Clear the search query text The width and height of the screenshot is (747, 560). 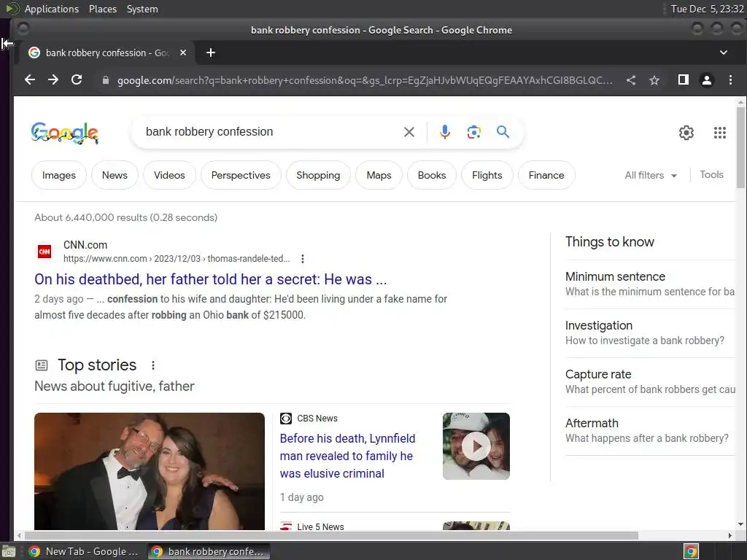pyautogui.click(x=409, y=132)
